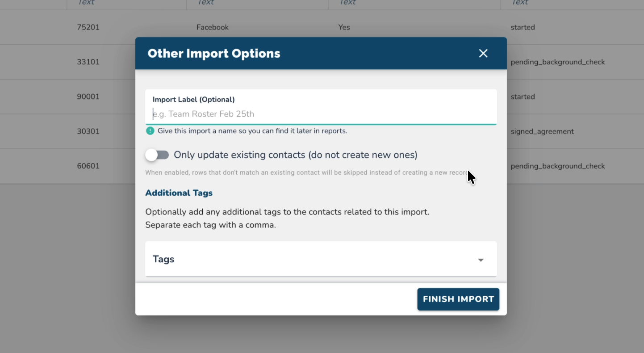
Task: Click the Additional Tags section heading
Action: (x=179, y=193)
